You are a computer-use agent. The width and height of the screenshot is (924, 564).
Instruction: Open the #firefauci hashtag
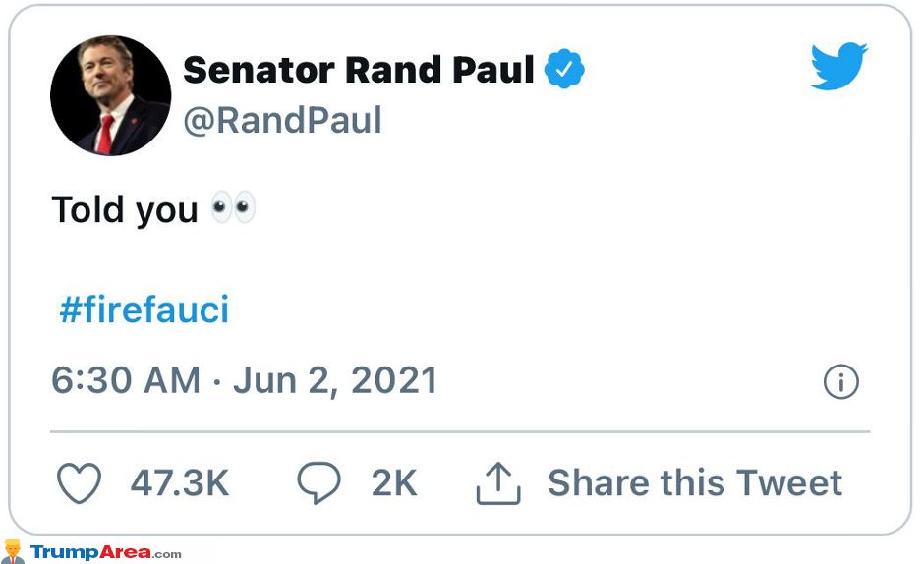pos(144,310)
